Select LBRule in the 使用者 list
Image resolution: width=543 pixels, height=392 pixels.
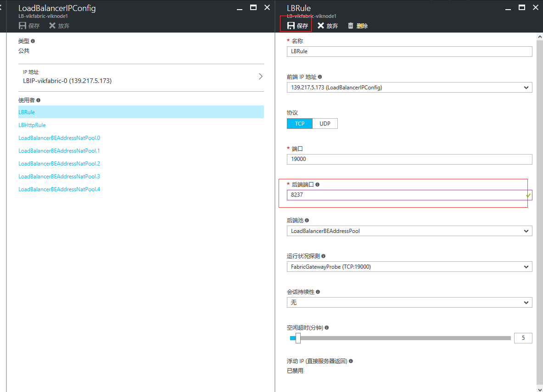(x=27, y=112)
